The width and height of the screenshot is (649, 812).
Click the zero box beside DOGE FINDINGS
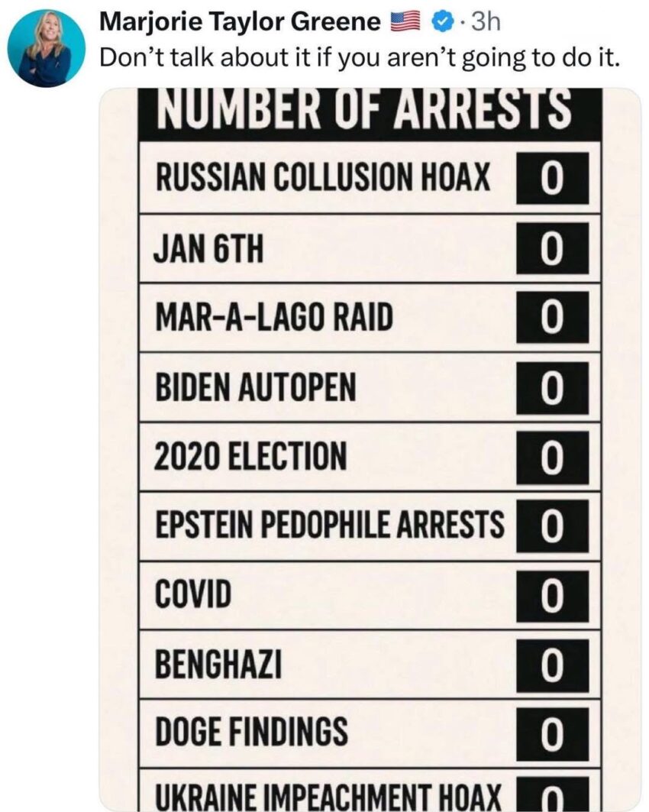pos(552,734)
